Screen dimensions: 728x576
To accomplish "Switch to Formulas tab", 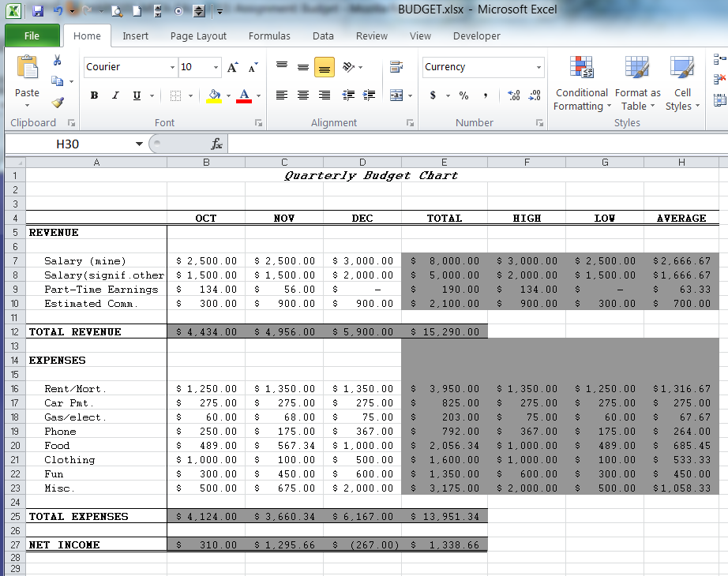I will (x=269, y=36).
